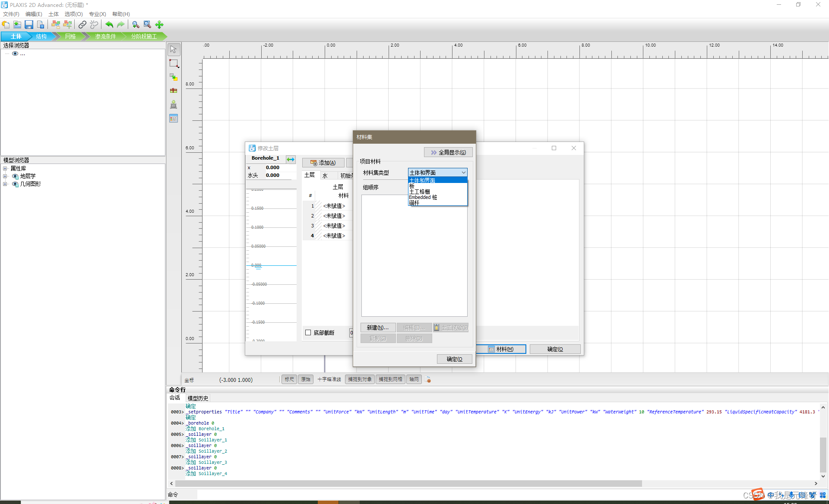The width and height of the screenshot is (829, 504).
Task: Click the 新建(N)... button
Action: [x=378, y=328]
